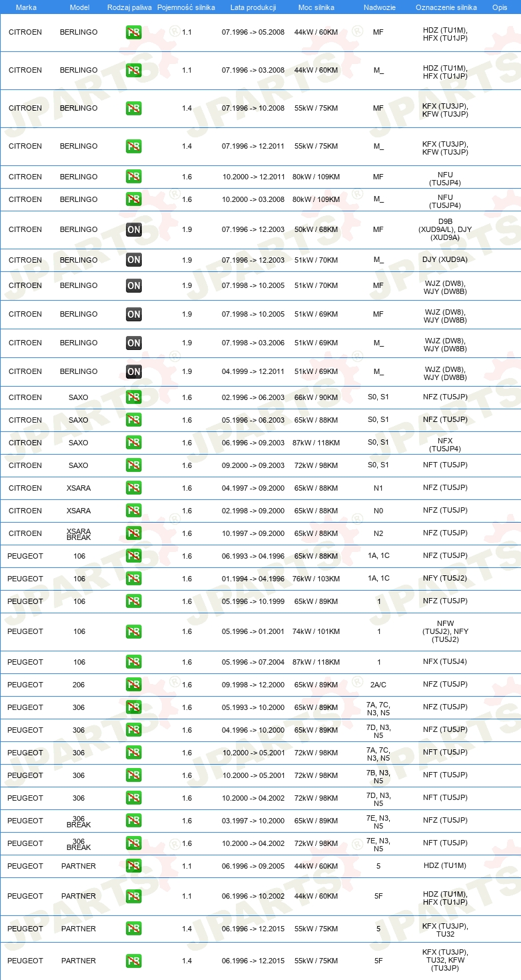Click the Pojemność silnika column header
Viewport: 521px width, 980px height.
(x=186, y=7)
